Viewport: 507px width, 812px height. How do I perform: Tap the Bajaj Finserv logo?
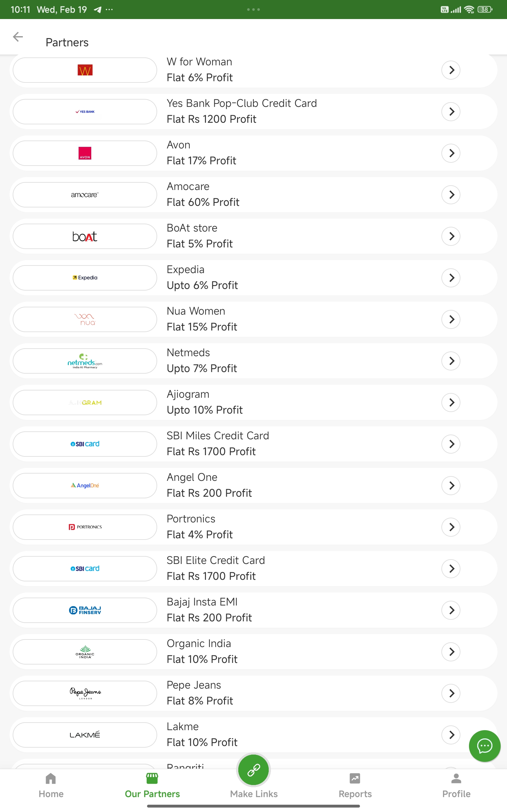click(85, 610)
